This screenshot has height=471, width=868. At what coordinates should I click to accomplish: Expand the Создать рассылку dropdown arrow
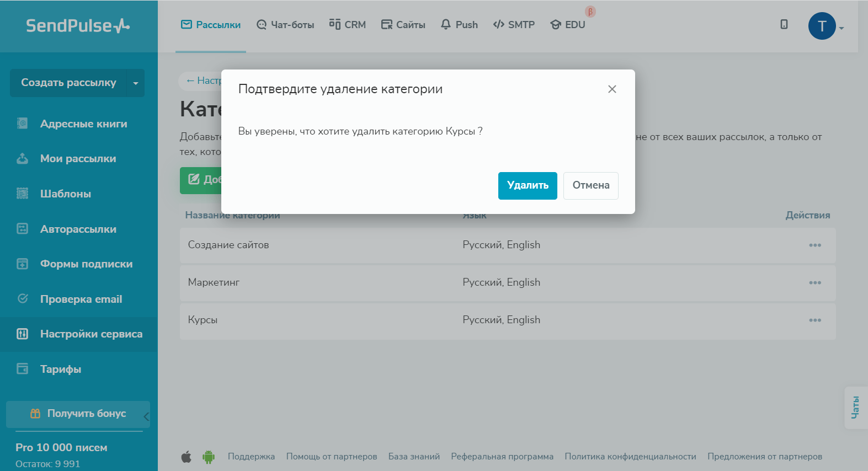pos(136,83)
